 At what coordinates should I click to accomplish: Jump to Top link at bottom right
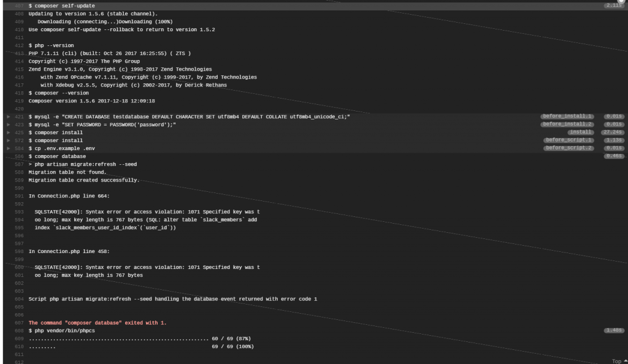[x=619, y=361]
